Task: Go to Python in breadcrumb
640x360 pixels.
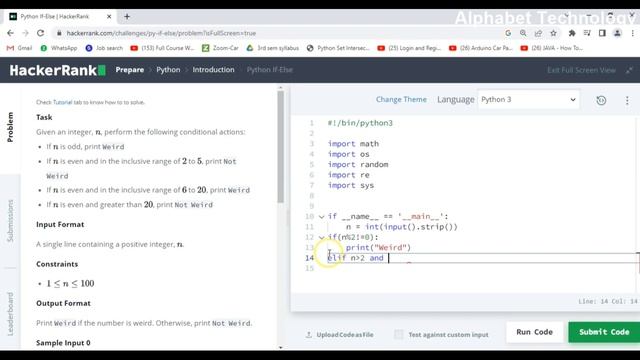Action: tap(168, 70)
